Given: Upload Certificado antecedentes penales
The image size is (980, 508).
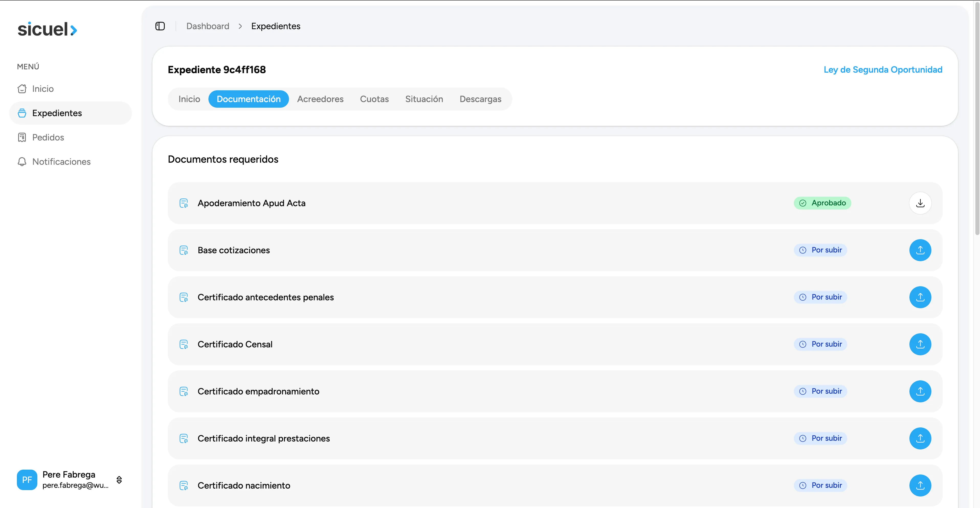Looking at the screenshot, I should pos(920,297).
